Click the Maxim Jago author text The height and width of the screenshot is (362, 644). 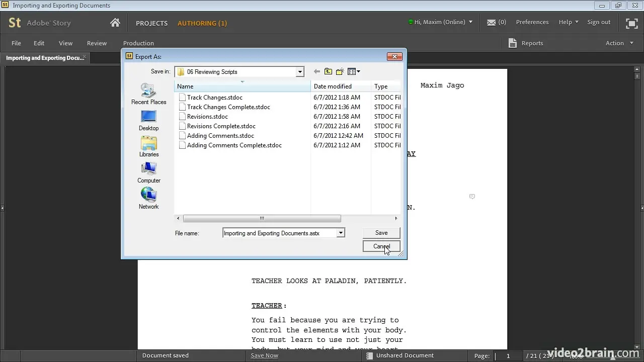pos(442,85)
